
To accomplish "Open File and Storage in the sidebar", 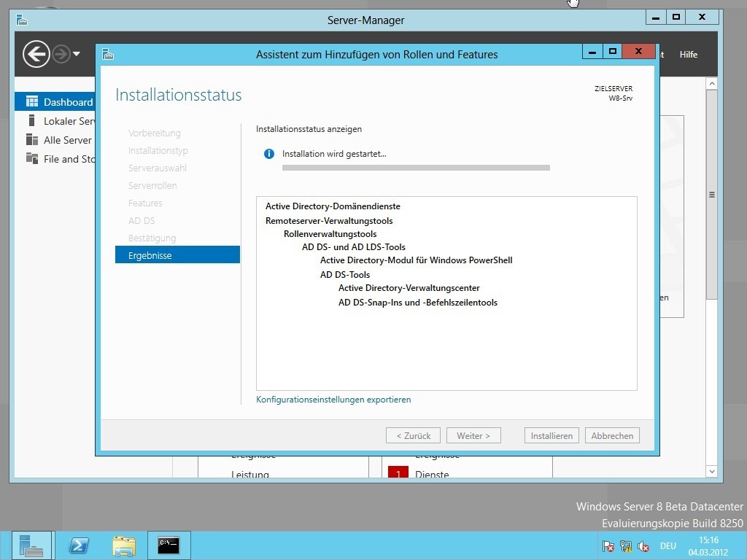I will 55,159.
